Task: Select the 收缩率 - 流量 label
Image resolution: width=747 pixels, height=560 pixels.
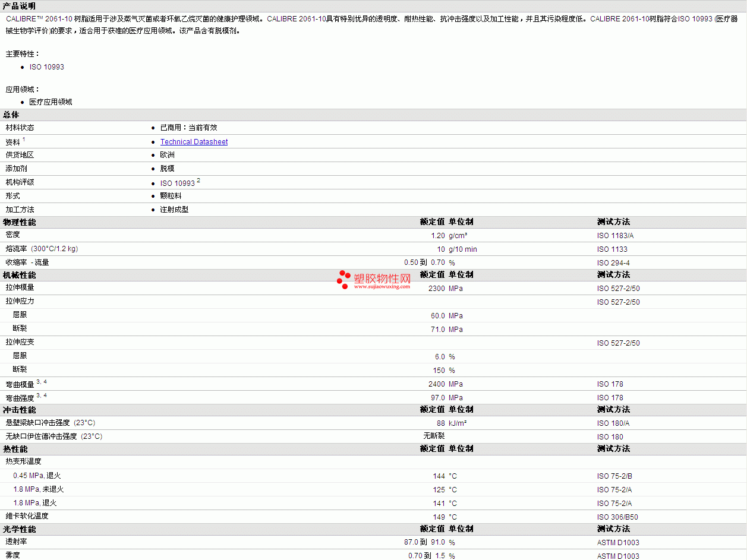Action: click(27, 262)
